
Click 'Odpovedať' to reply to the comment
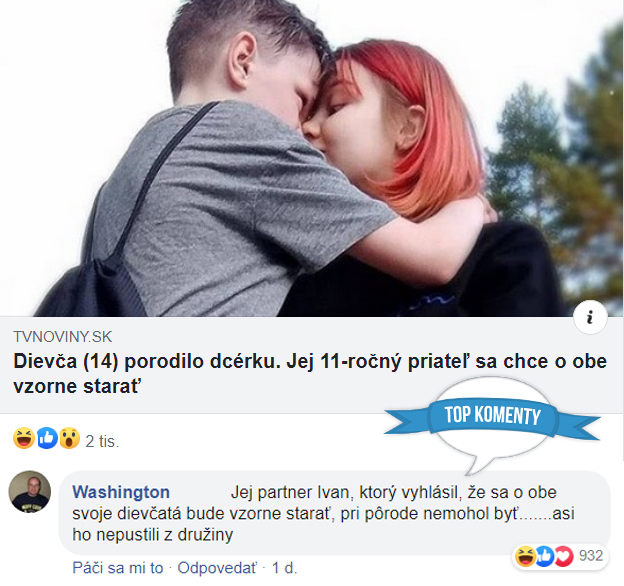(217, 568)
